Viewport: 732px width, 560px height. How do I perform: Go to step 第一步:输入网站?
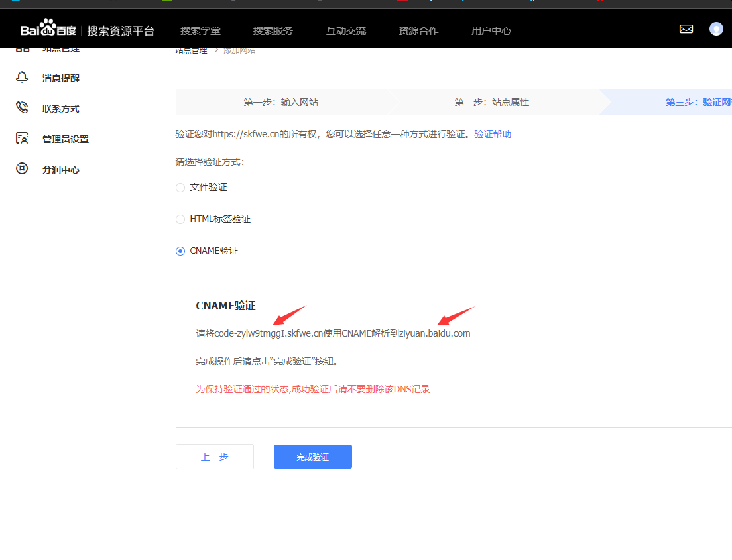280,102
